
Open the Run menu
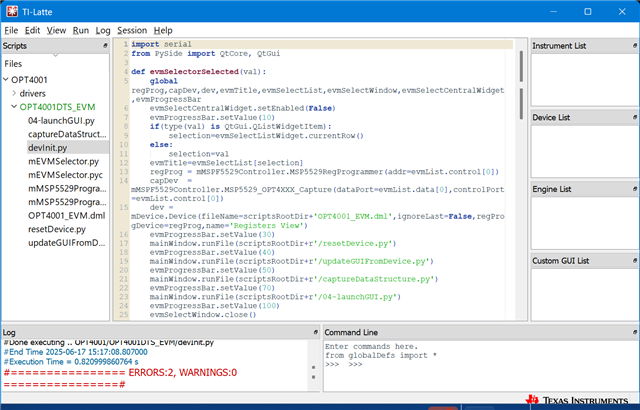pyautogui.click(x=81, y=30)
